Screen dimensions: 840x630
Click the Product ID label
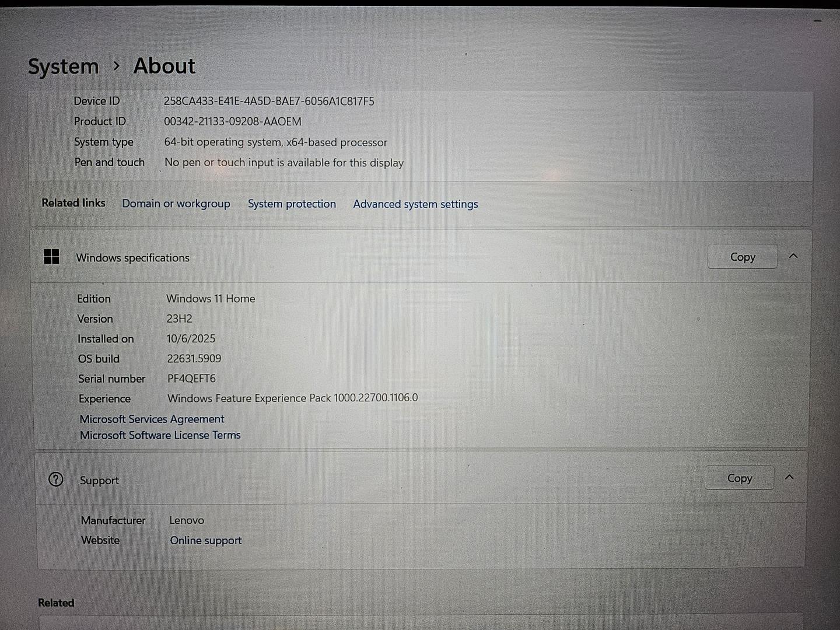pos(100,121)
